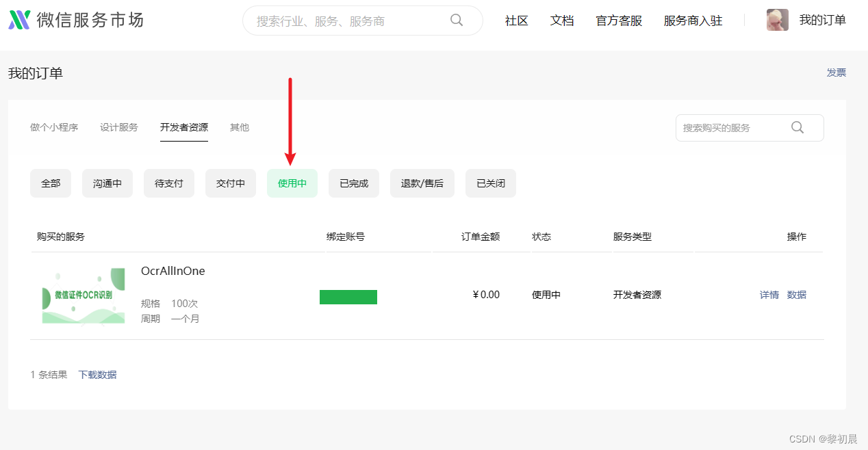Image resolution: width=868 pixels, height=450 pixels.
Task: Click the 开发者资源 service type cell
Action: (x=637, y=295)
